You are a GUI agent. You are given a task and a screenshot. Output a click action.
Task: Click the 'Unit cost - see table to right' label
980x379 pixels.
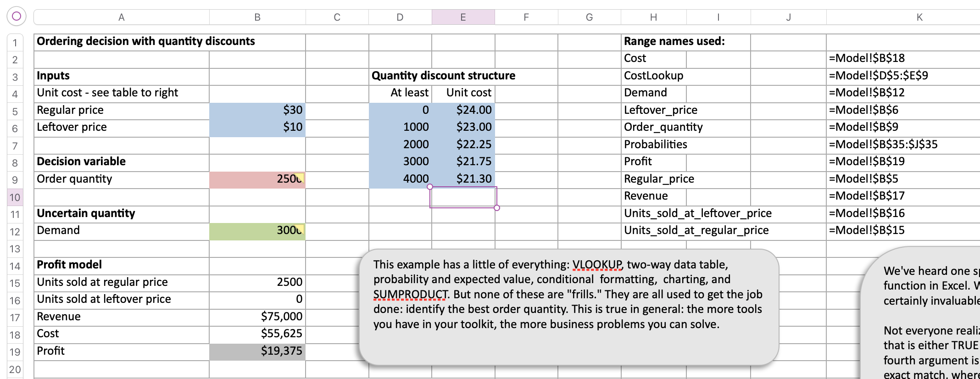107,93
